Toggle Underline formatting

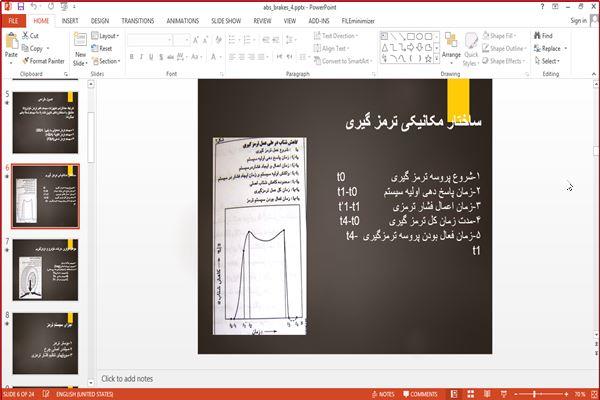click(x=151, y=57)
